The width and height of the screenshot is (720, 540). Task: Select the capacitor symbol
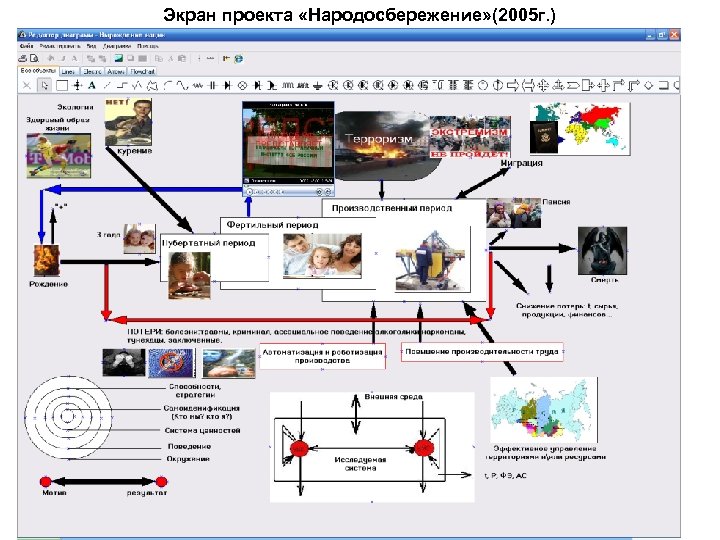(x=212, y=85)
